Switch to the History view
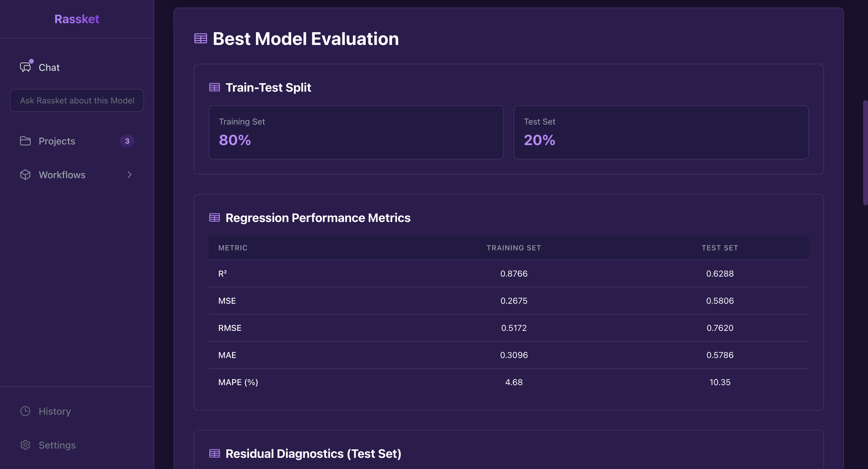This screenshot has height=469, width=868. click(55, 411)
